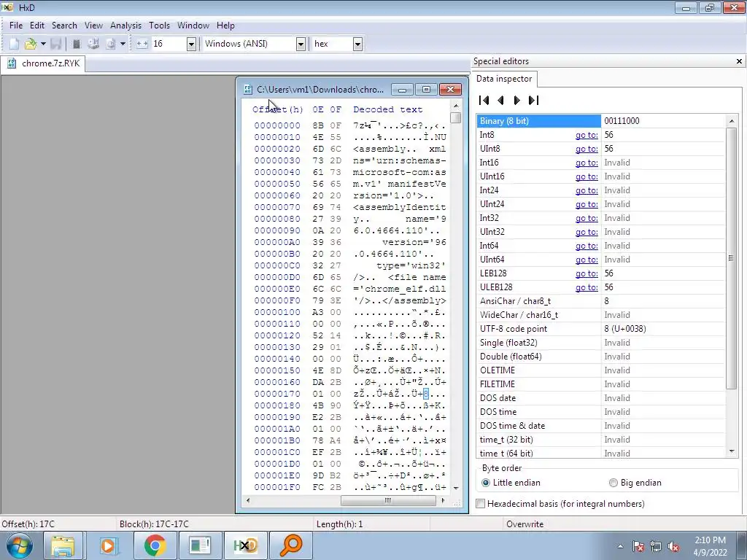Click go to link for Int32
This screenshot has height=560, width=747.
[587, 218]
